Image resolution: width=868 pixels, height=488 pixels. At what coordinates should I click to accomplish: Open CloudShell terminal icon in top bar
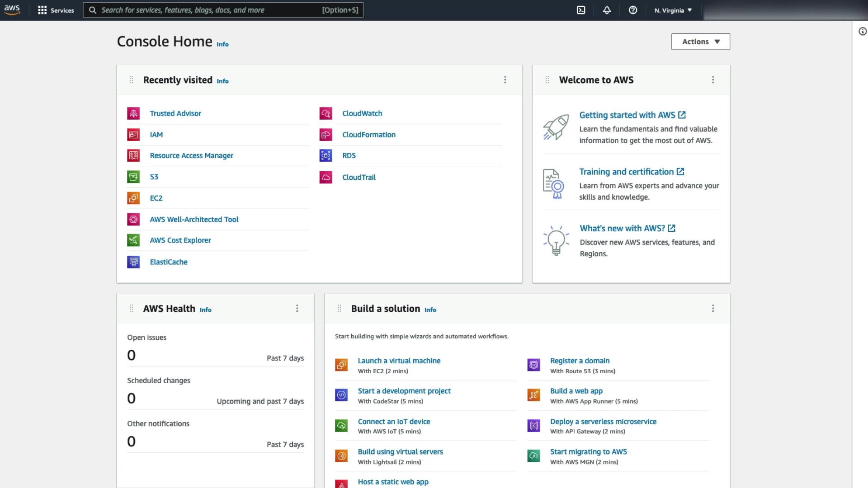coord(581,10)
